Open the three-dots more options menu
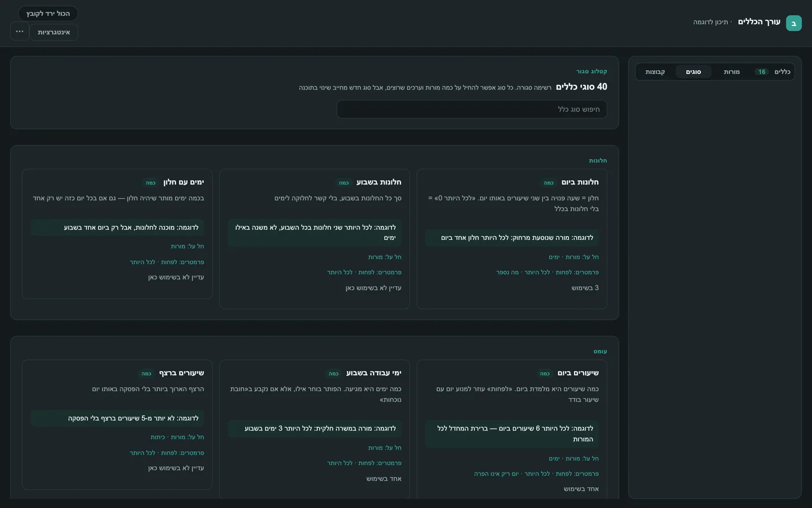The width and height of the screenshot is (812, 508). [x=20, y=32]
